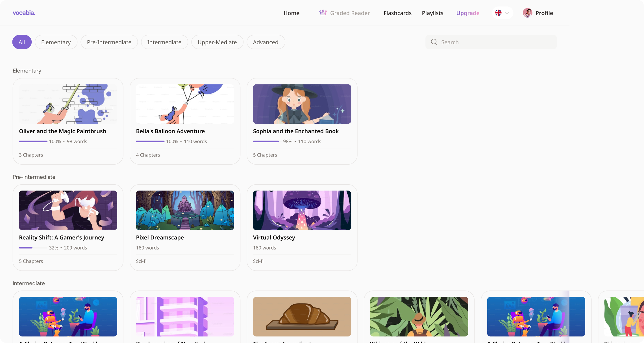
Task: Click the magnifier search icon
Action: click(x=434, y=42)
